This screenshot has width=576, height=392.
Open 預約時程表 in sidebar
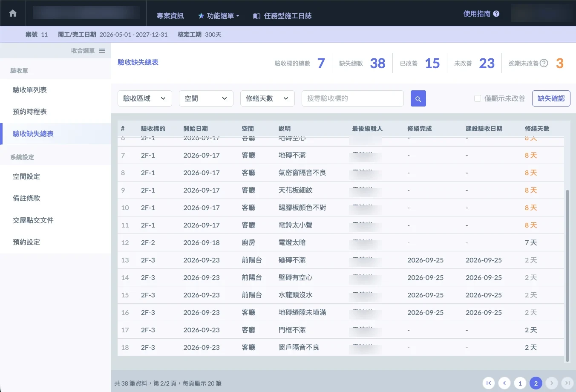55,112
